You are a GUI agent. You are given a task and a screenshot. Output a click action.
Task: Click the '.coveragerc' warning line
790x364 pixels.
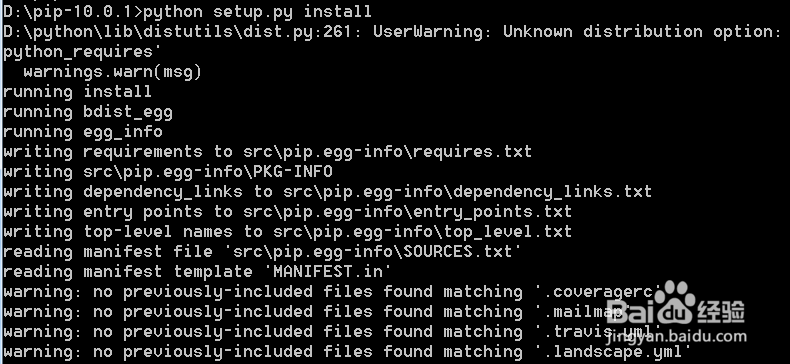(333, 292)
